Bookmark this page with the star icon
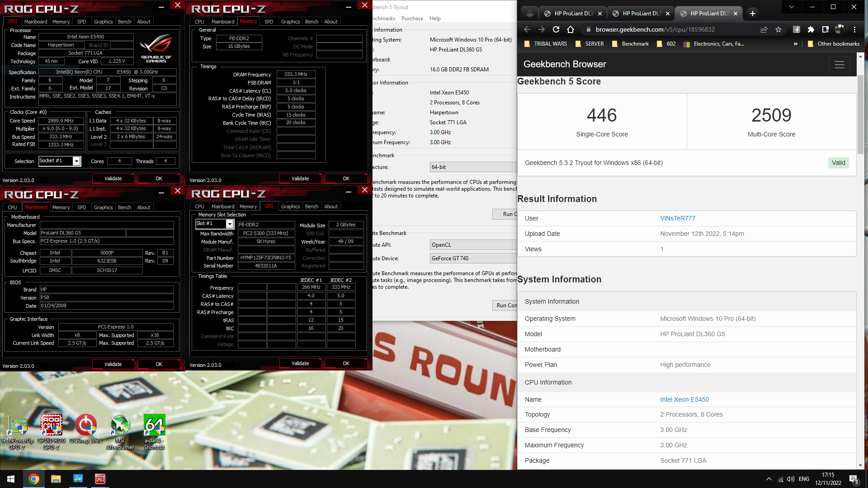Viewport: 868px width, 488px height. (778, 29)
